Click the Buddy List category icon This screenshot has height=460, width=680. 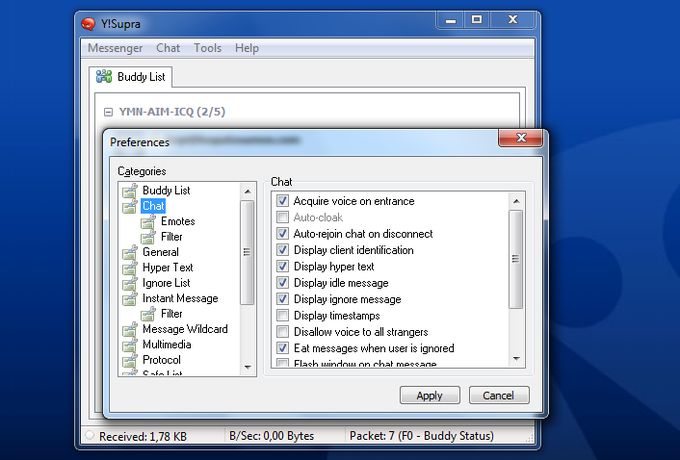(x=130, y=190)
